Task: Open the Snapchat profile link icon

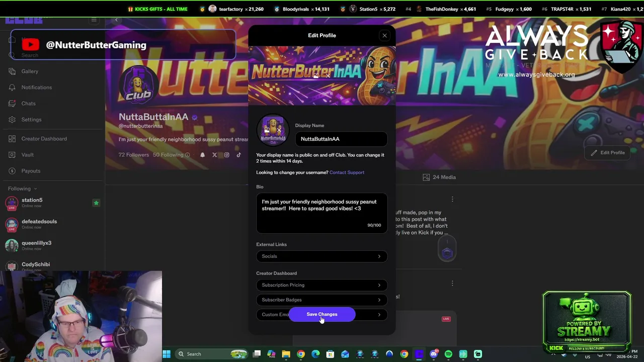Action: pyautogui.click(x=202, y=155)
